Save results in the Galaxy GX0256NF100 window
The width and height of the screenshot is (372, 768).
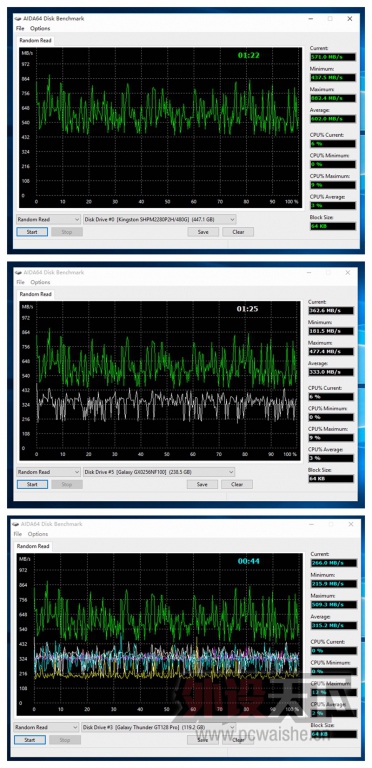point(202,484)
